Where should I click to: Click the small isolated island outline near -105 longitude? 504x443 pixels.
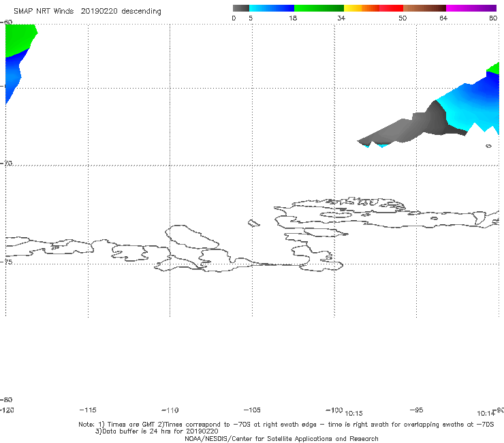tap(253, 223)
